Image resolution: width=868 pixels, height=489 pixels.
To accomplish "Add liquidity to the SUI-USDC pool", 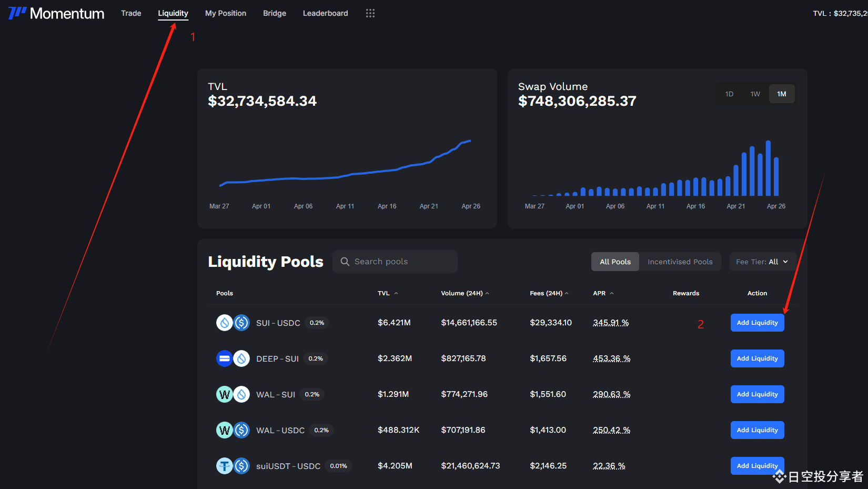I will click(x=757, y=323).
